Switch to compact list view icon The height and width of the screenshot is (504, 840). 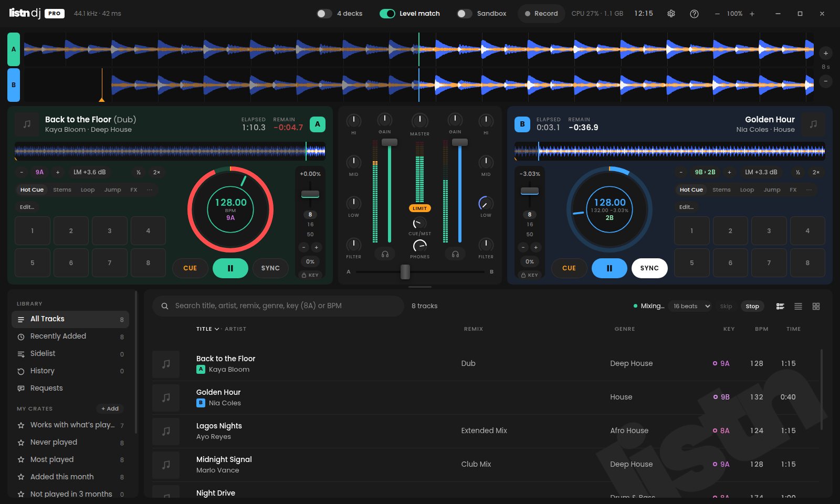pos(798,306)
